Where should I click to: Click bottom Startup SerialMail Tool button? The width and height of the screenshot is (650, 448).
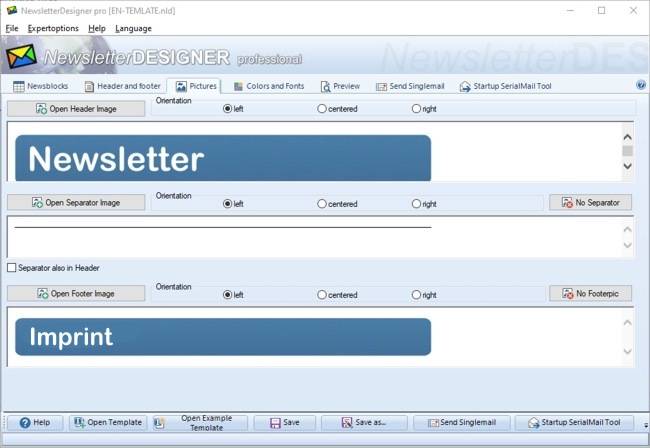(574, 422)
